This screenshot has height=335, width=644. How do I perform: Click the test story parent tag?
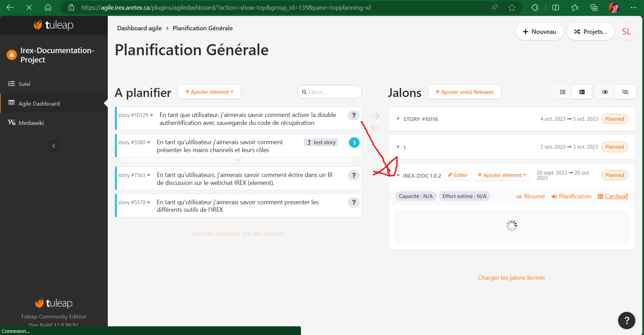(x=321, y=142)
